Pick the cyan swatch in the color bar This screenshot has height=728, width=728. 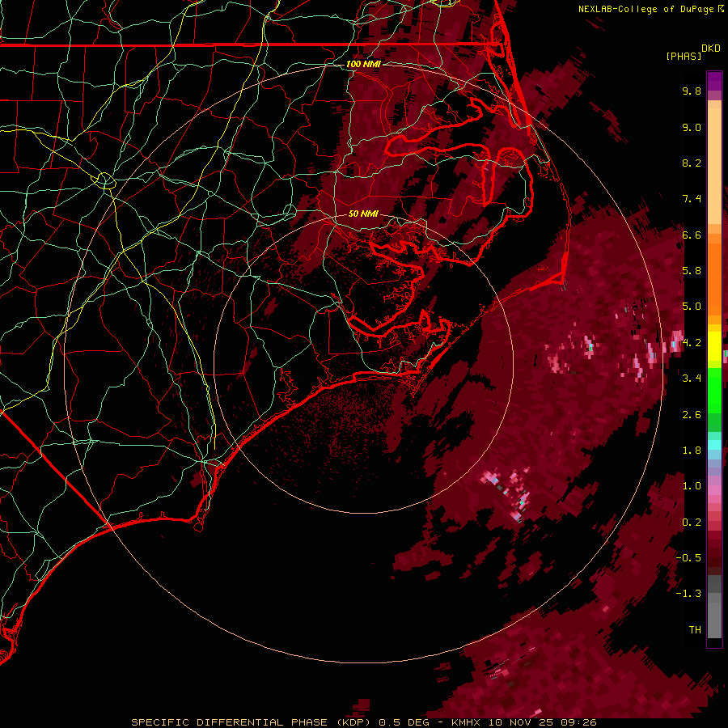714,445
